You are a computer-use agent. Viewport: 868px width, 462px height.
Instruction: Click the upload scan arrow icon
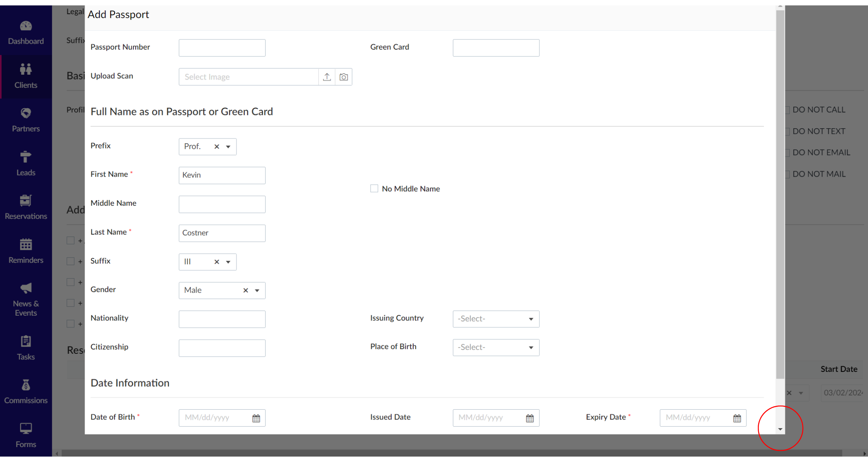[327, 77]
